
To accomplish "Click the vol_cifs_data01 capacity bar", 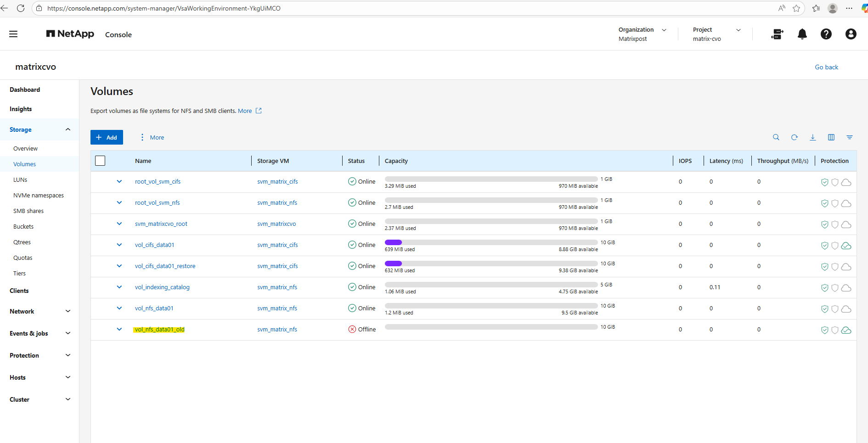I will [491, 242].
